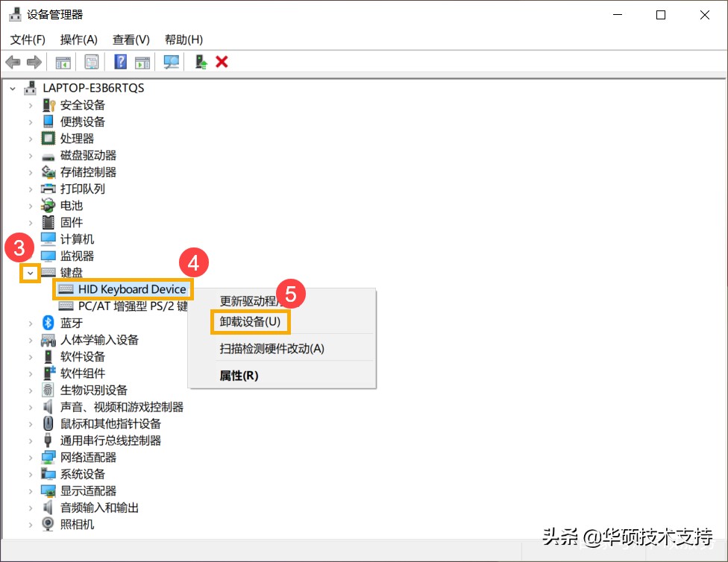
Task: Click the red X uninstall device icon
Action: 222,62
